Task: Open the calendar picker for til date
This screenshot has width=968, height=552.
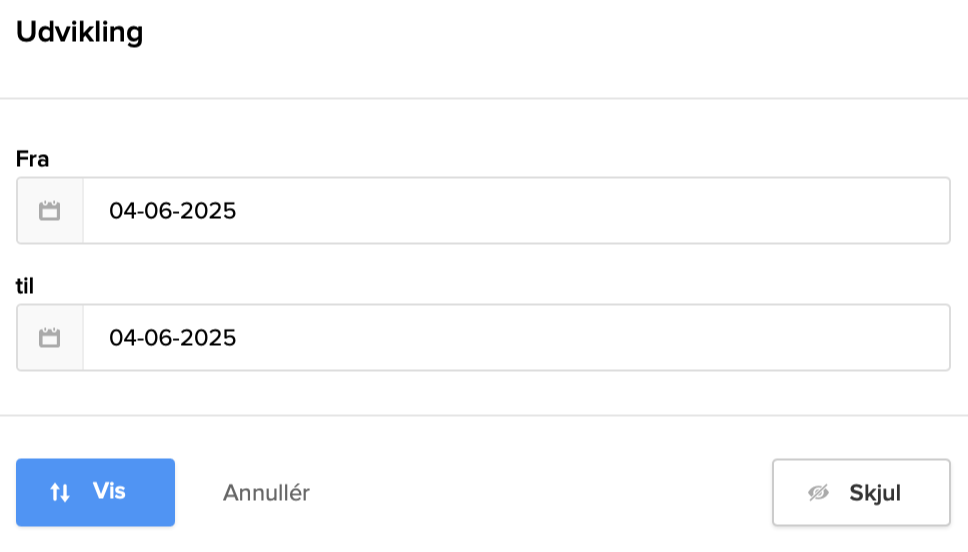Action: pyautogui.click(x=50, y=338)
